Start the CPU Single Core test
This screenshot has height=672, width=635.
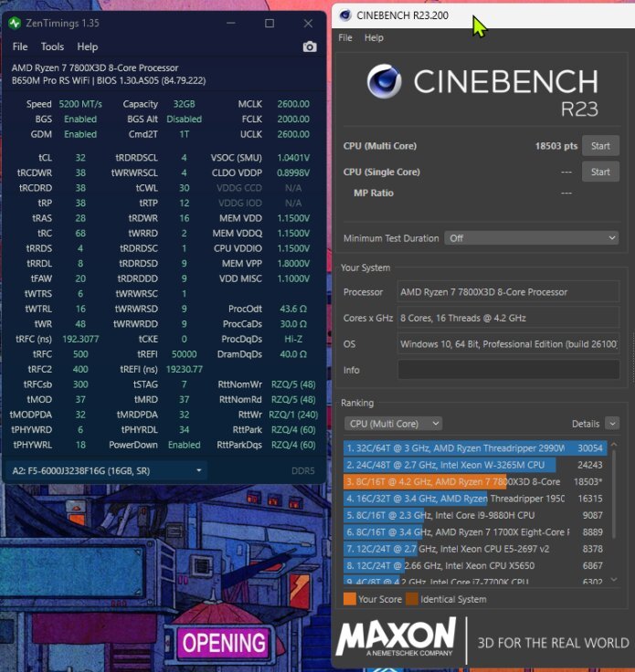pos(600,172)
